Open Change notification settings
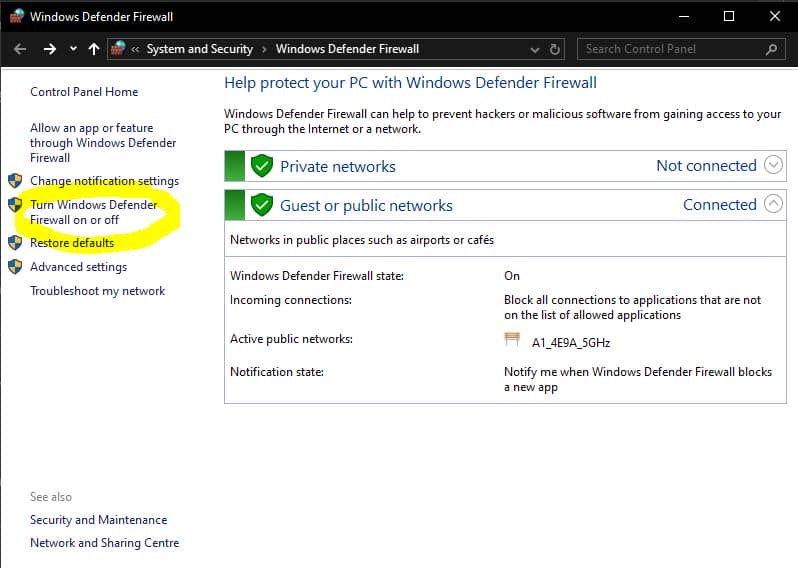The width and height of the screenshot is (798, 568). (104, 181)
